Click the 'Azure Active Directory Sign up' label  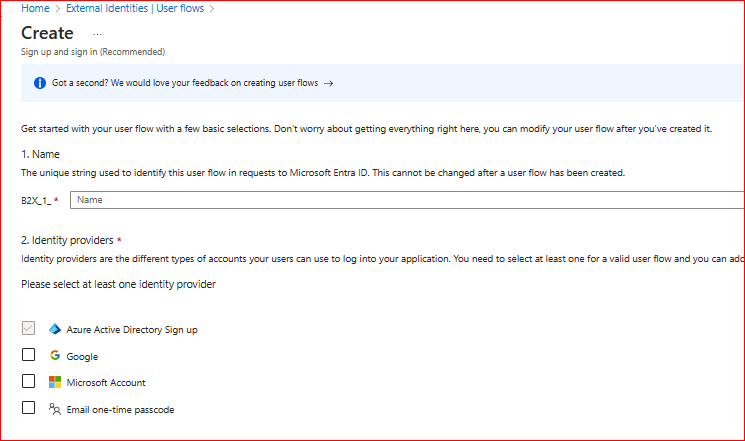132,330
